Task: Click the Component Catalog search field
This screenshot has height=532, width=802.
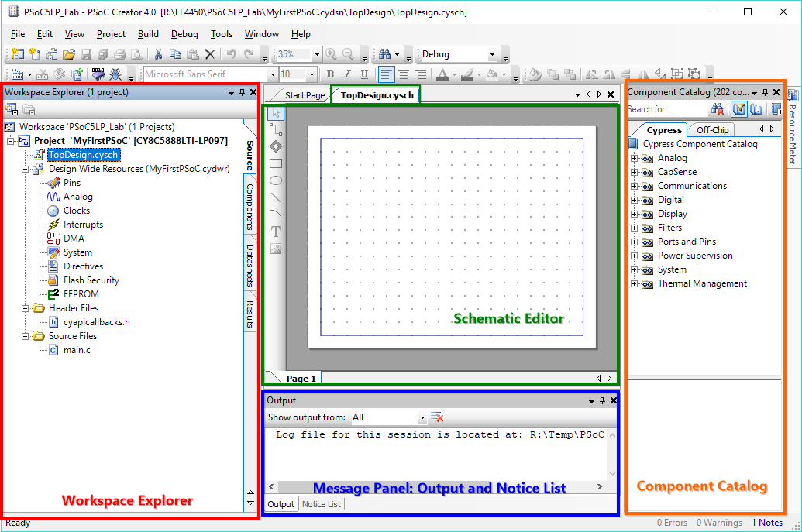Action: (674, 109)
